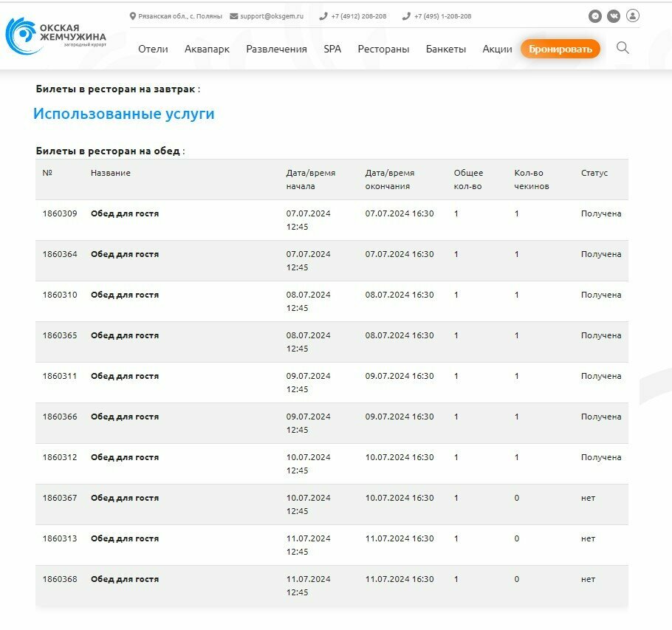672x630 pixels.
Task: Click the location pin icon by Рязанская обл.
Action: click(133, 16)
